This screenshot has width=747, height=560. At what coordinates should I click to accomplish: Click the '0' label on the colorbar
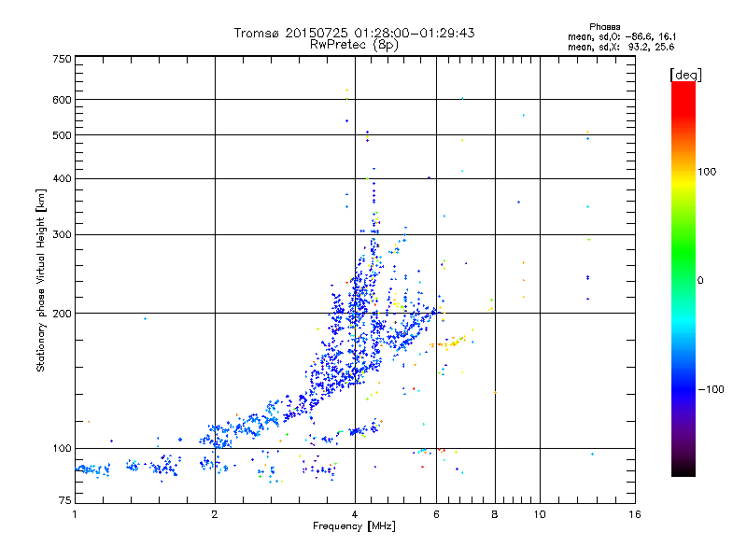click(700, 281)
